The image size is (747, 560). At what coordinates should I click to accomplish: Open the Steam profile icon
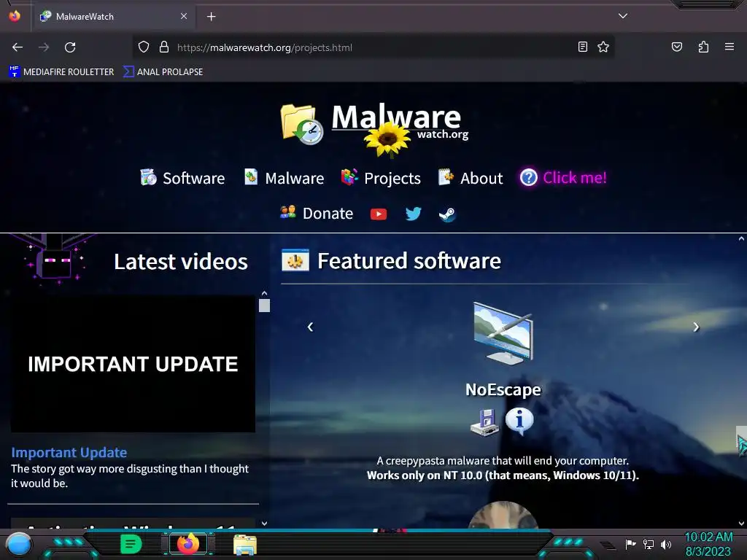pyautogui.click(x=447, y=215)
